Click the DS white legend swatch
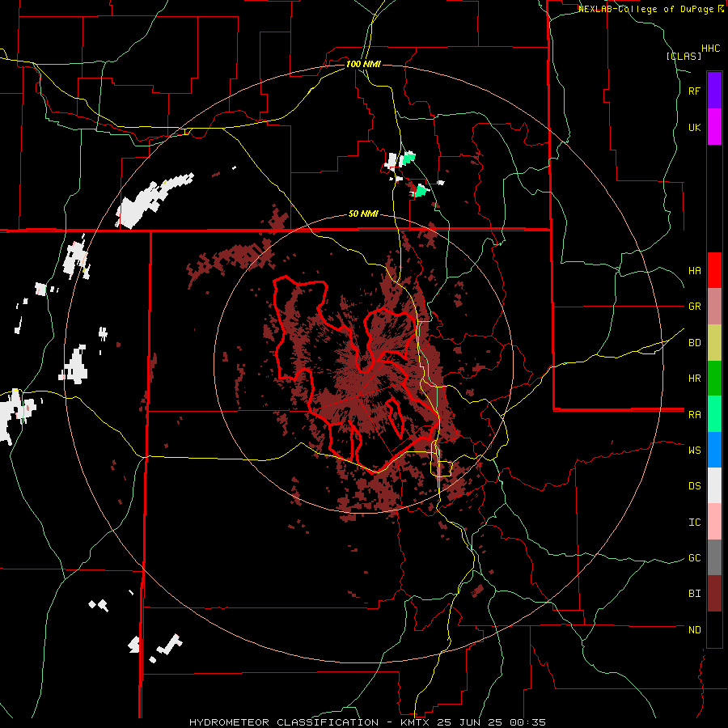 point(714,485)
